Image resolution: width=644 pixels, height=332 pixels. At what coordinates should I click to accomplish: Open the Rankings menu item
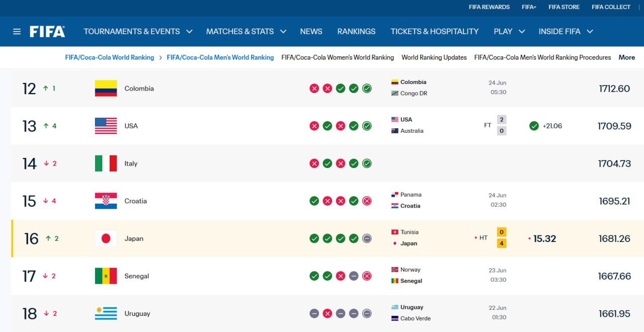click(356, 31)
